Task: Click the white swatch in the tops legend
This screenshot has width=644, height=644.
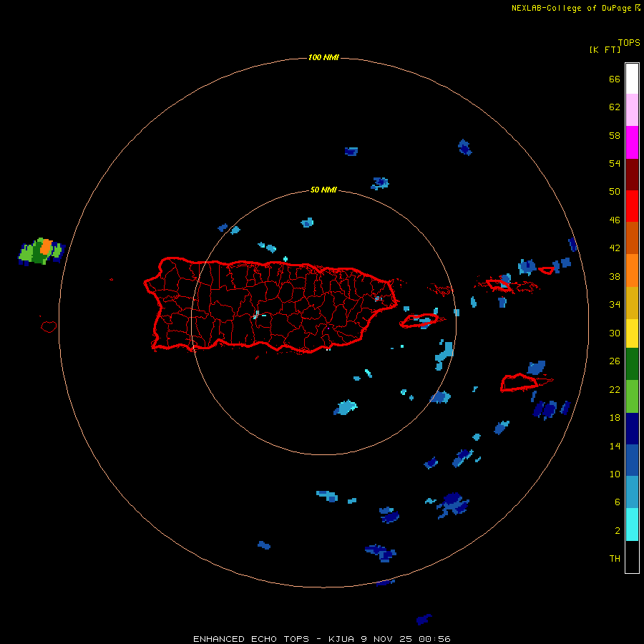Action: pyautogui.click(x=632, y=79)
